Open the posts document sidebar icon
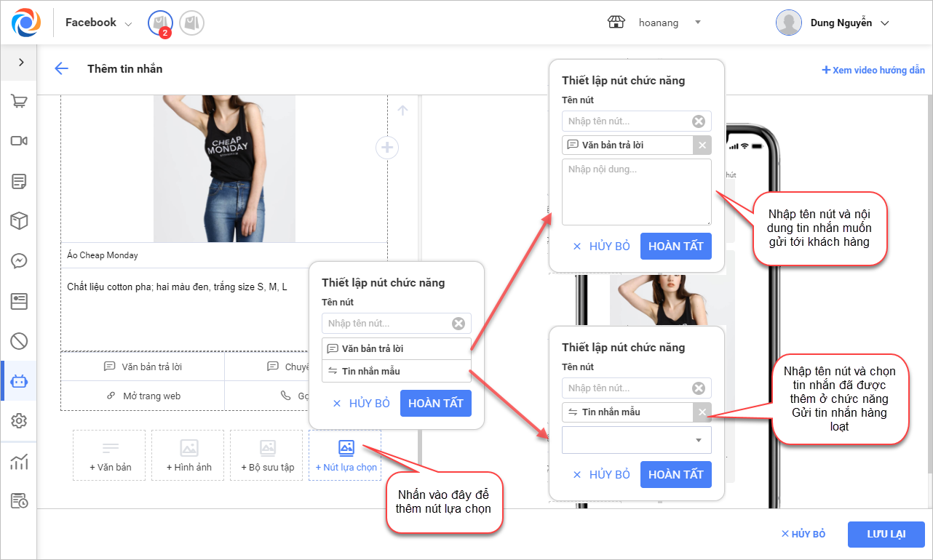The height and width of the screenshot is (560, 933). click(19, 181)
